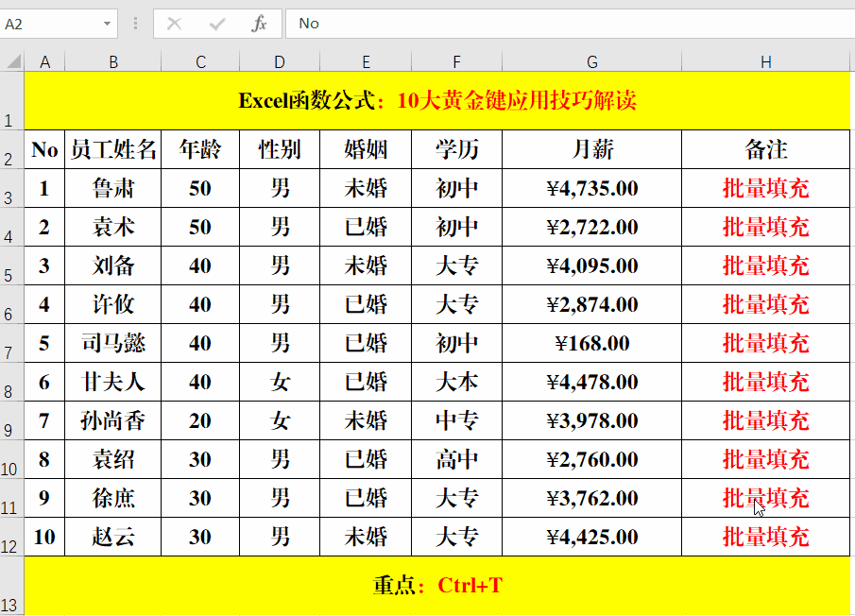Select row 1 header
This screenshot has width=855, height=616.
pos(12,101)
